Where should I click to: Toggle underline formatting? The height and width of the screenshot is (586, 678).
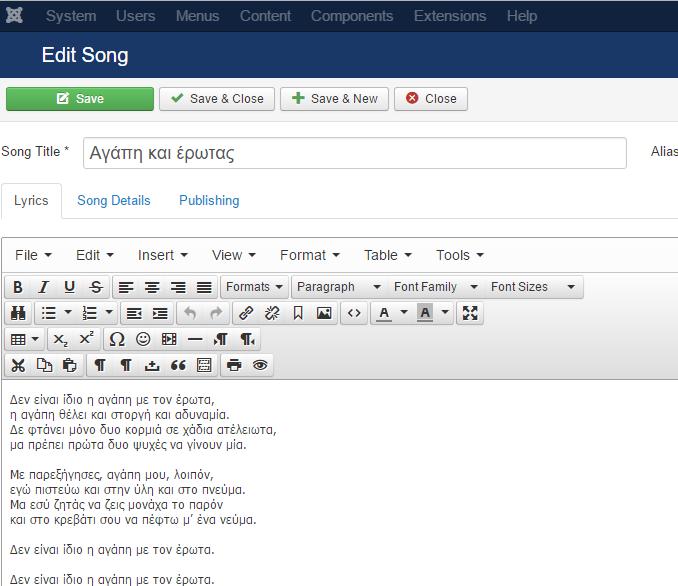[x=69, y=287]
